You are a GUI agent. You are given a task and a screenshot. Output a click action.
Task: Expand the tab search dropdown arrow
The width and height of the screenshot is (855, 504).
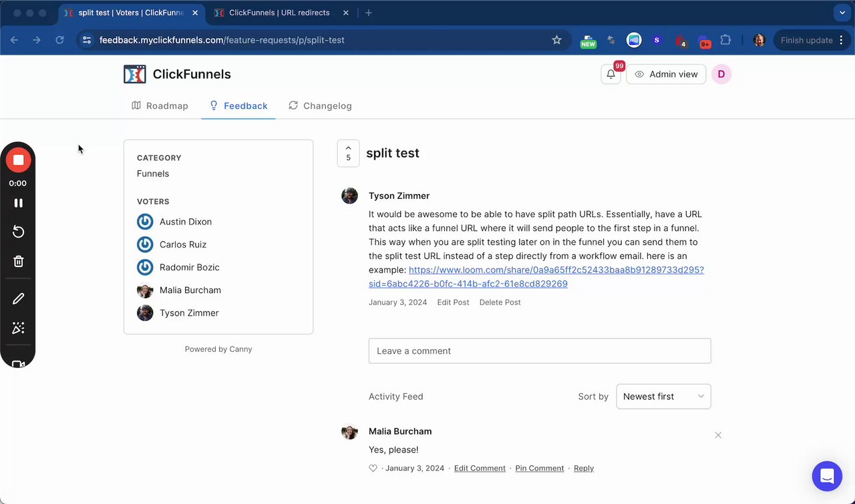[842, 13]
